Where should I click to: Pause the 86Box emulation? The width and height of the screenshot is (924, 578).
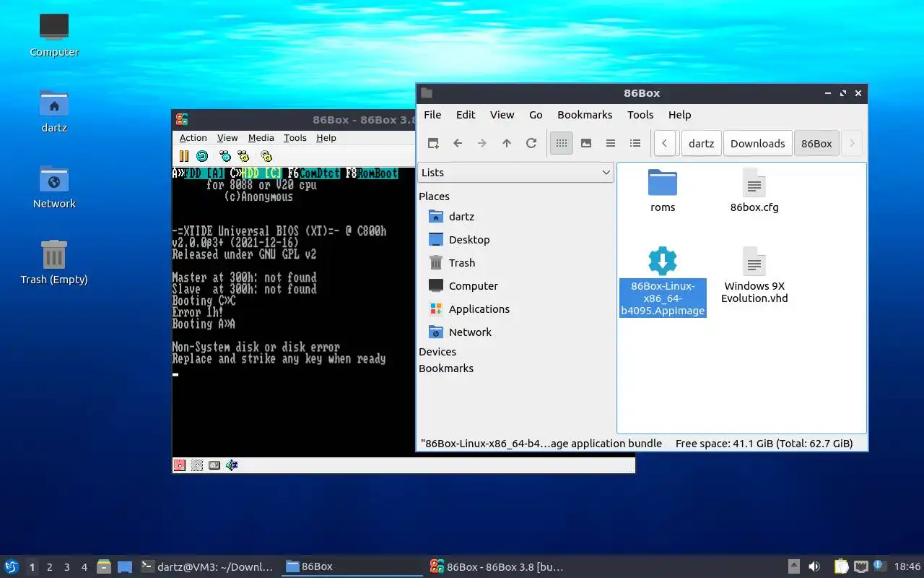point(183,156)
